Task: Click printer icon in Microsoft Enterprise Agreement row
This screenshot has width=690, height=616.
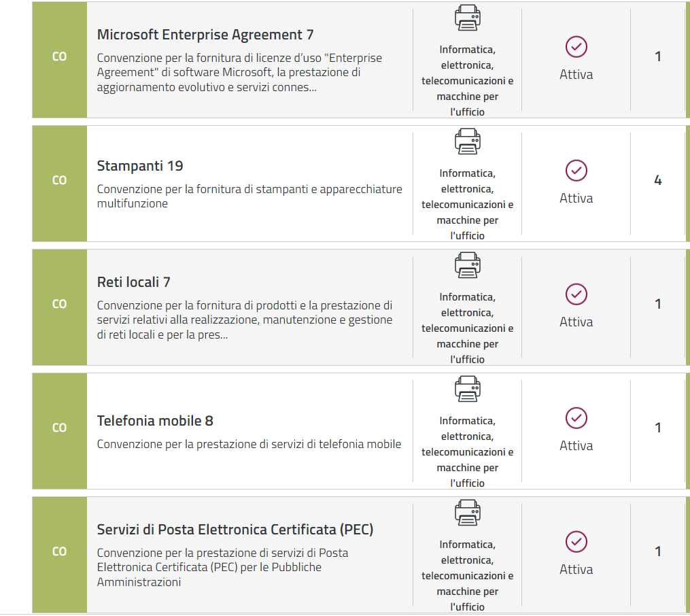Action: click(x=467, y=18)
